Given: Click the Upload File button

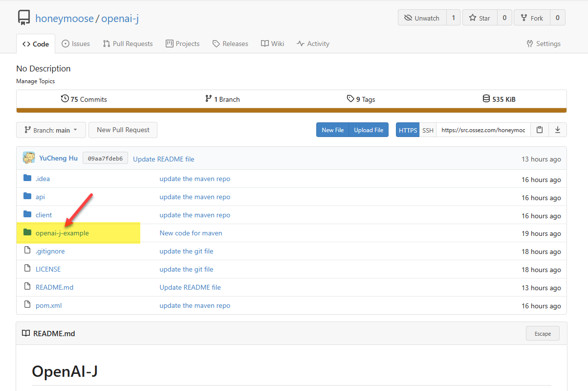Looking at the screenshot, I should [x=369, y=130].
